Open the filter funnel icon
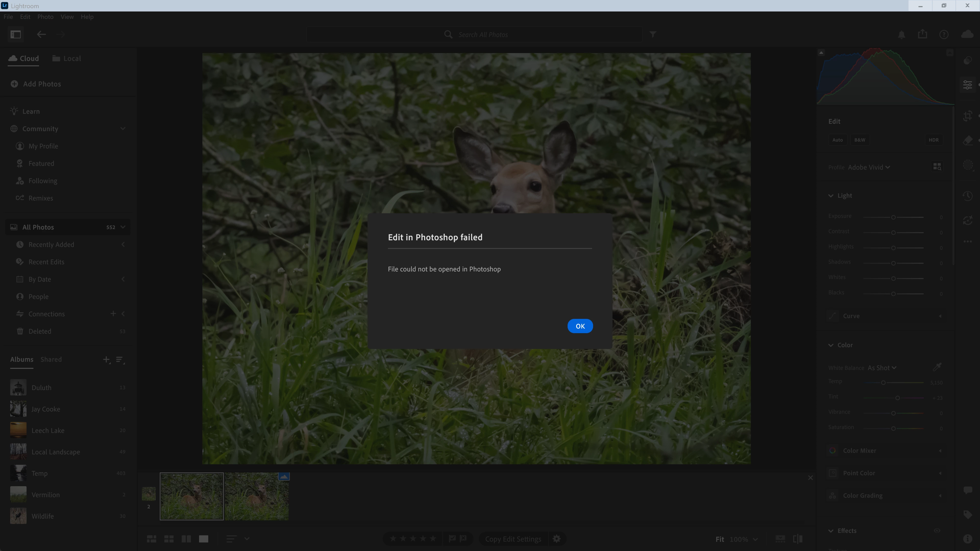The width and height of the screenshot is (980, 551). (653, 35)
